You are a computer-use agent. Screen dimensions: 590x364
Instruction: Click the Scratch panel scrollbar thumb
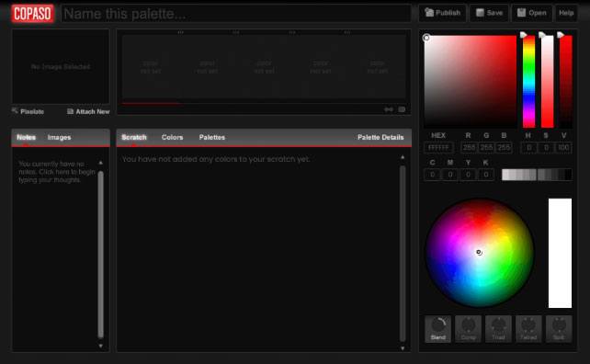(403, 254)
